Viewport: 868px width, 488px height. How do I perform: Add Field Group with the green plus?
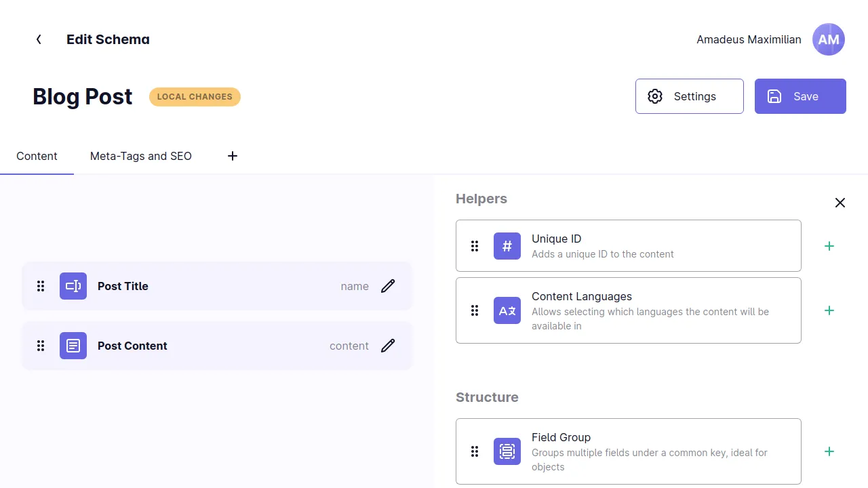829,451
